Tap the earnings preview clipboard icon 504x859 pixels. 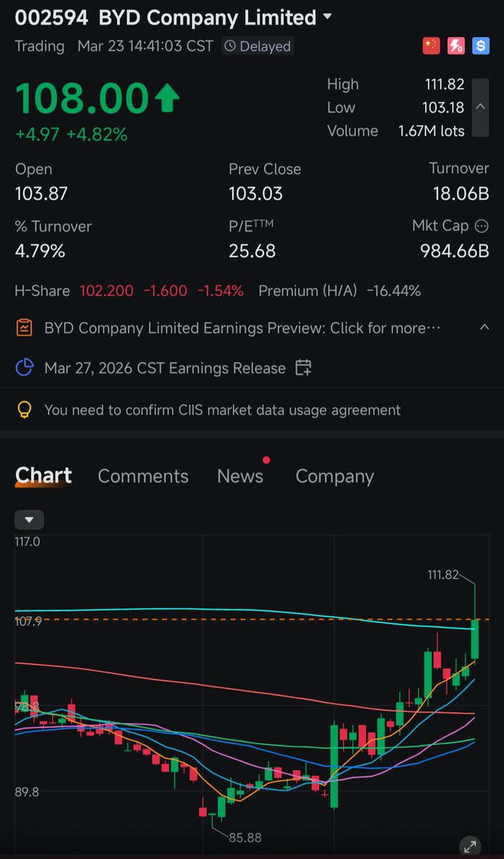tap(24, 328)
